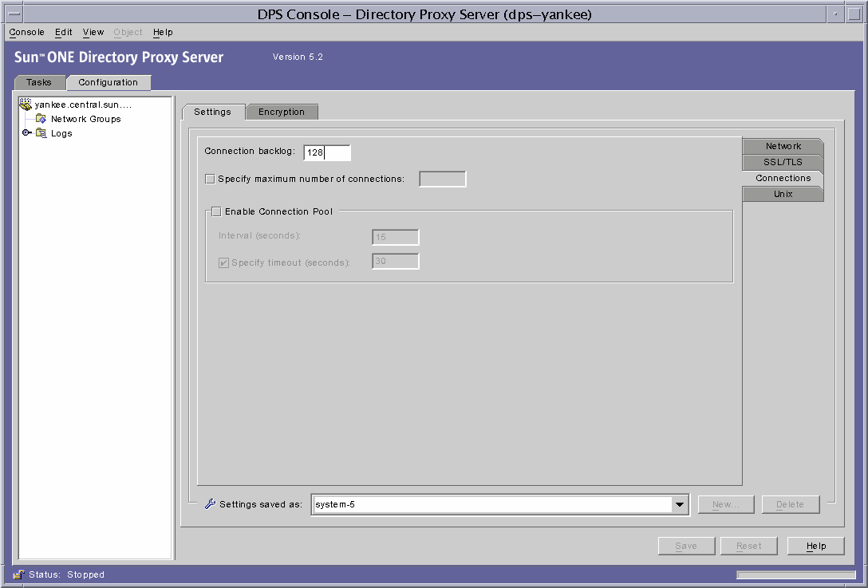Image resolution: width=868 pixels, height=588 pixels.
Task: Open the Network settings panel
Action: click(783, 146)
